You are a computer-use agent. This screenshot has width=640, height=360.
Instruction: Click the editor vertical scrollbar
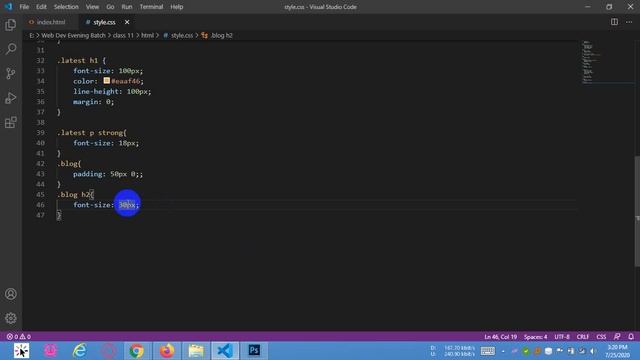click(637, 211)
